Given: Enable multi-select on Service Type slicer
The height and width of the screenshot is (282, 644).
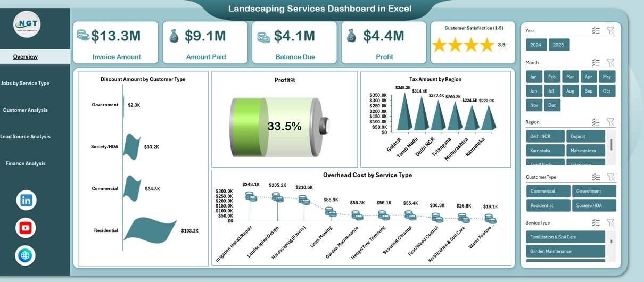Looking at the screenshot, I should pos(596,223).
